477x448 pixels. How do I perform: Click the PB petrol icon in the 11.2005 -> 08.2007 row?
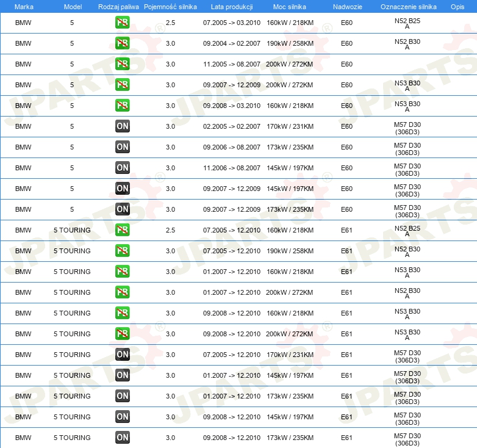pos(122,64)
